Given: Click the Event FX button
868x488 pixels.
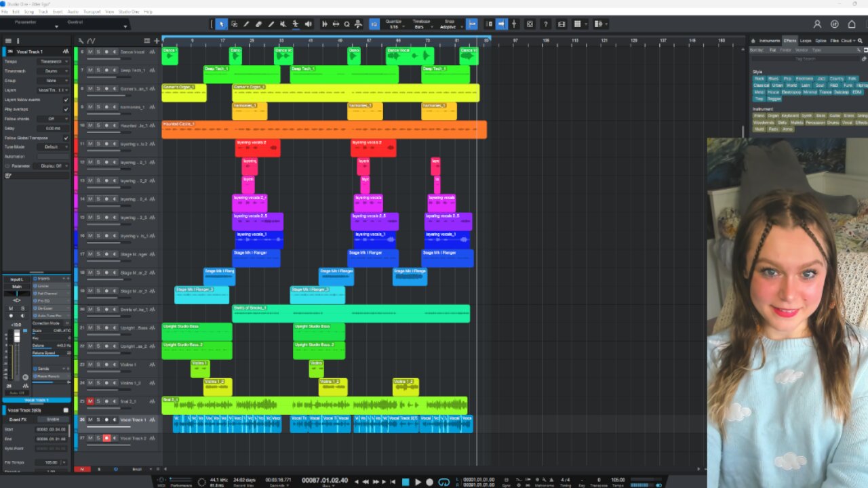Looking at the screenshot, I should [18, 420].
